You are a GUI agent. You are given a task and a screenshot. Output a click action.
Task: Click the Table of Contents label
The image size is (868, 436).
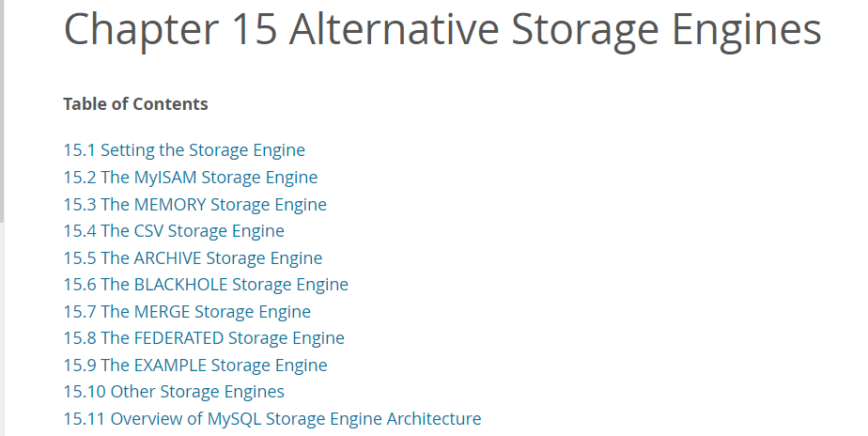tap(135, 104)
